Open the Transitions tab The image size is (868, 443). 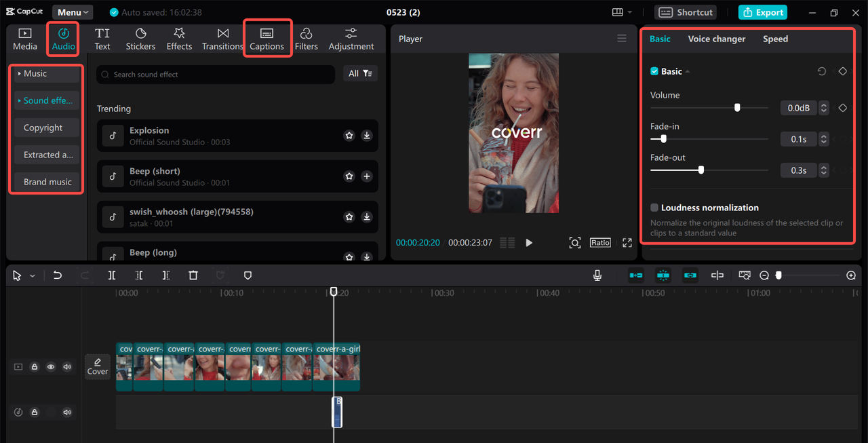[222, 39]
